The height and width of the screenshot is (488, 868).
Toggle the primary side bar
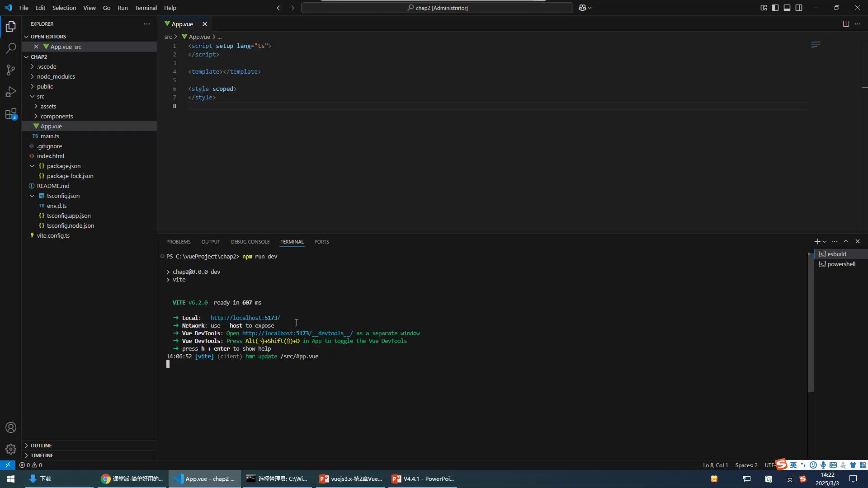[775, 8]
